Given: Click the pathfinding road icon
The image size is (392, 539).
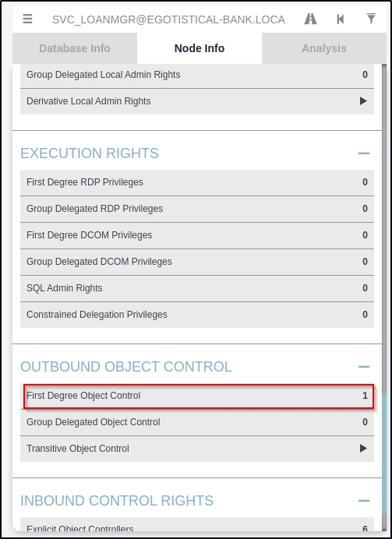Looking at the screenshot, I should point(310,19).
